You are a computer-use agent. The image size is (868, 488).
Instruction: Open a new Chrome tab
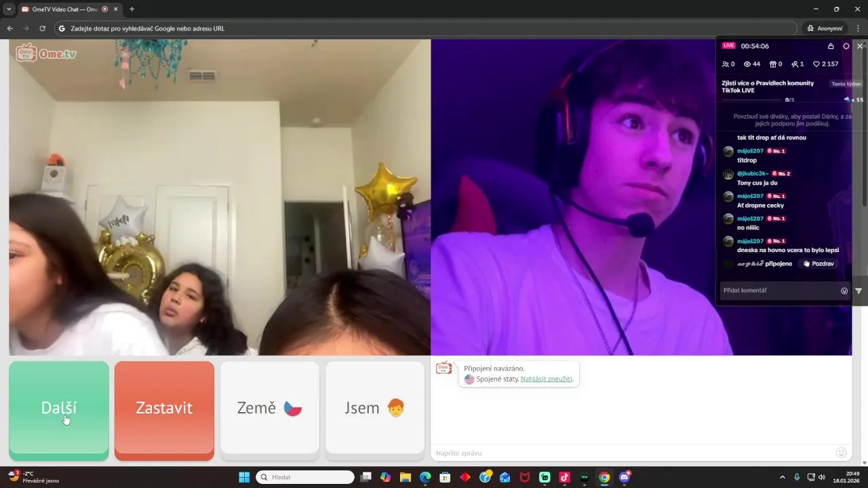132,9
